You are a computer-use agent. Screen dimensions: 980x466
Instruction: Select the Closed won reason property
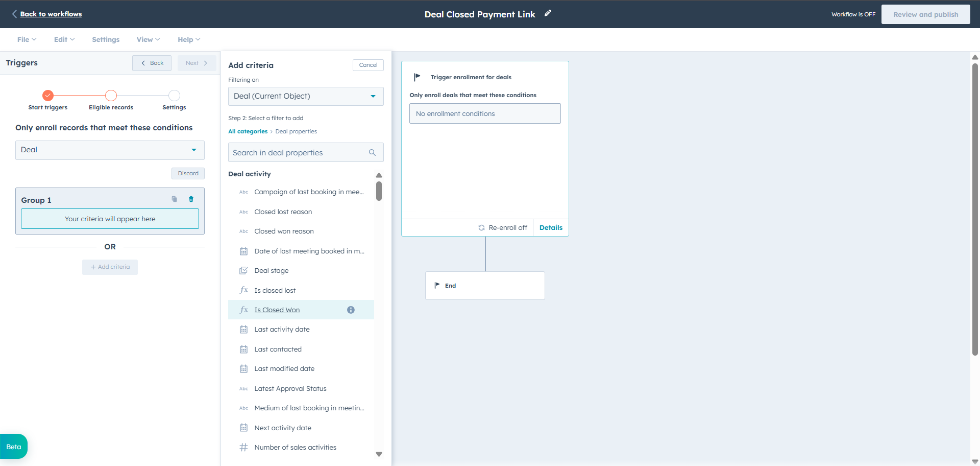301,231
